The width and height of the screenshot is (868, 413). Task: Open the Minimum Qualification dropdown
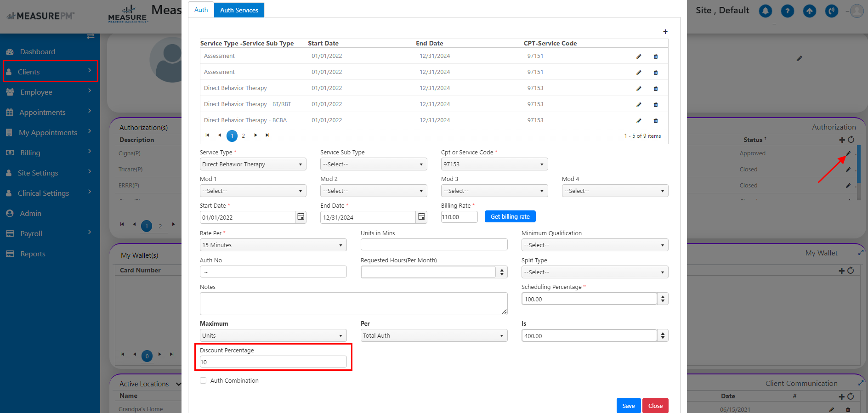click(x=595, y=245)
